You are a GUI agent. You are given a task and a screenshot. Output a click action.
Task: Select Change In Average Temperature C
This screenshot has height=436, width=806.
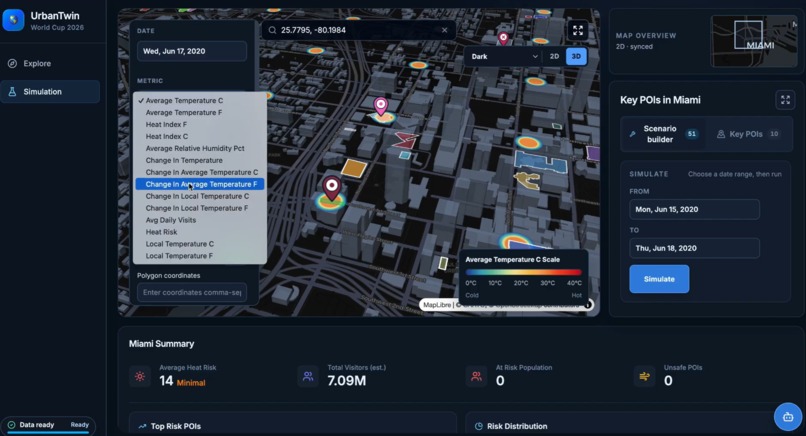199,172
